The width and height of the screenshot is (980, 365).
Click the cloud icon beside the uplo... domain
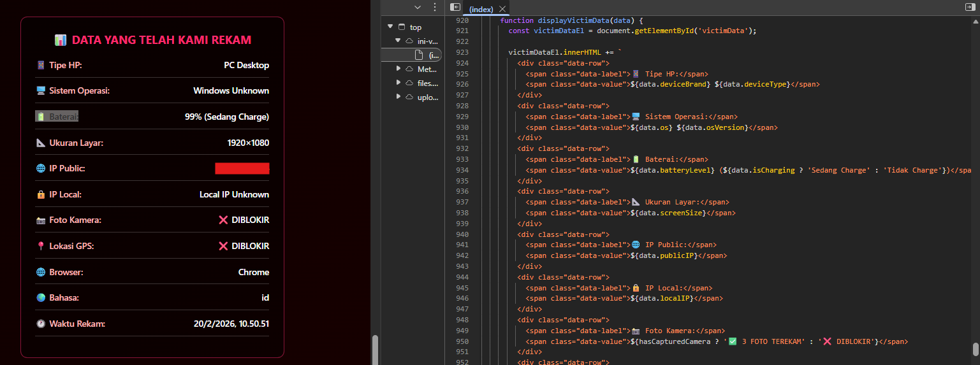click(409, 97)
